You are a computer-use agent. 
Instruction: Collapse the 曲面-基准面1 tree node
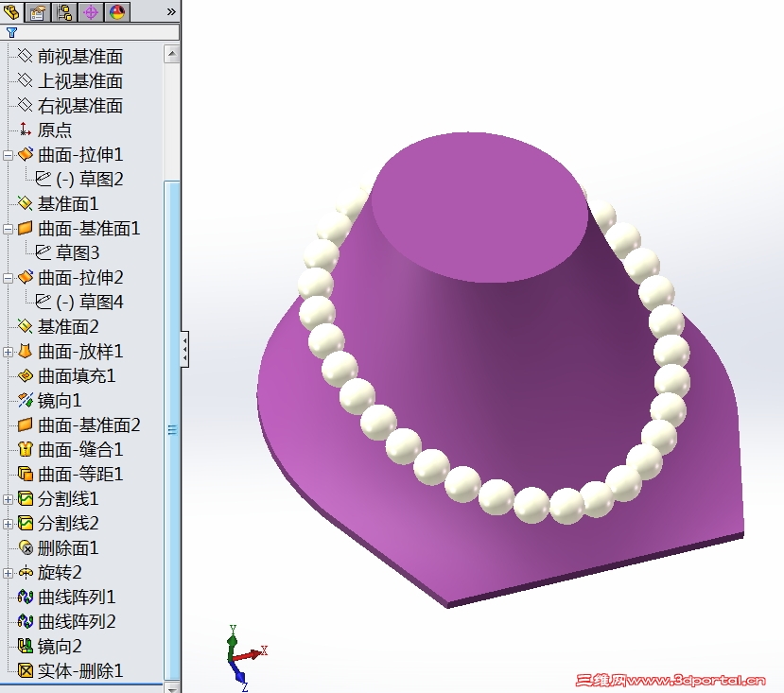(8, 229)
